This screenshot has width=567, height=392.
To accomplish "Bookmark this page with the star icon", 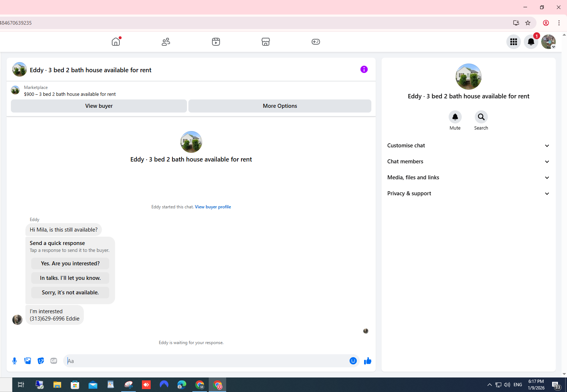I will coord(528,23).
